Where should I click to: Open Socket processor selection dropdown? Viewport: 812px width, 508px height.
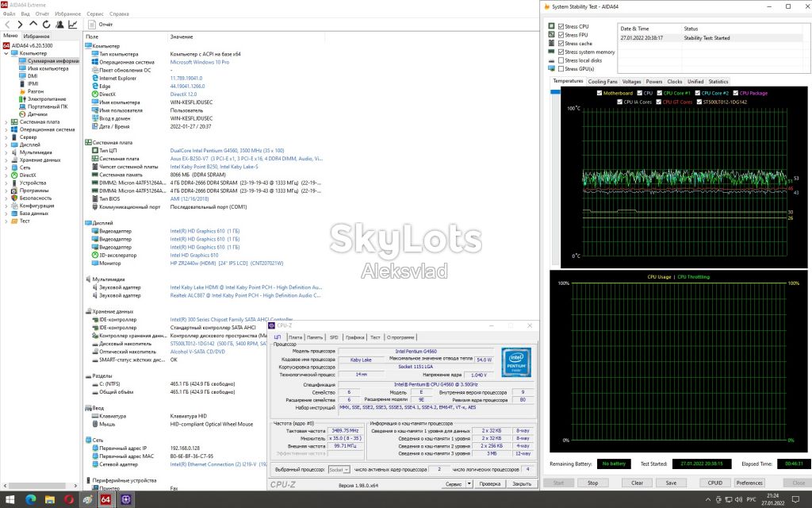(x=339, y=470)
